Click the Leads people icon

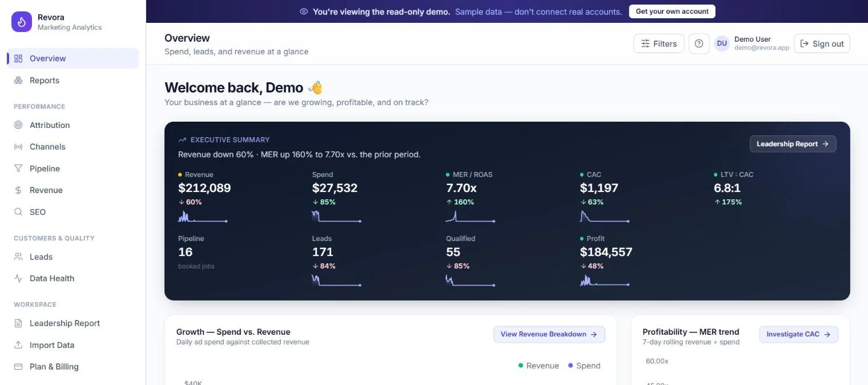click(x=18, y=257)
